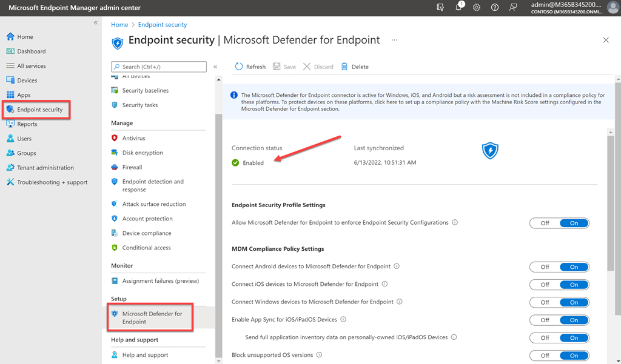
Task: Open the ellipsis more options menu
Action: click(394, 41)
